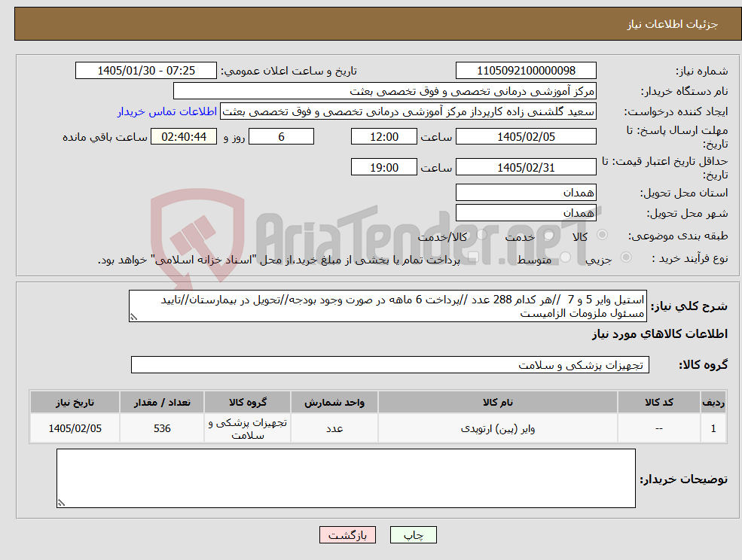
Task: Click the general need description text area
Action: tap(387, 306)
